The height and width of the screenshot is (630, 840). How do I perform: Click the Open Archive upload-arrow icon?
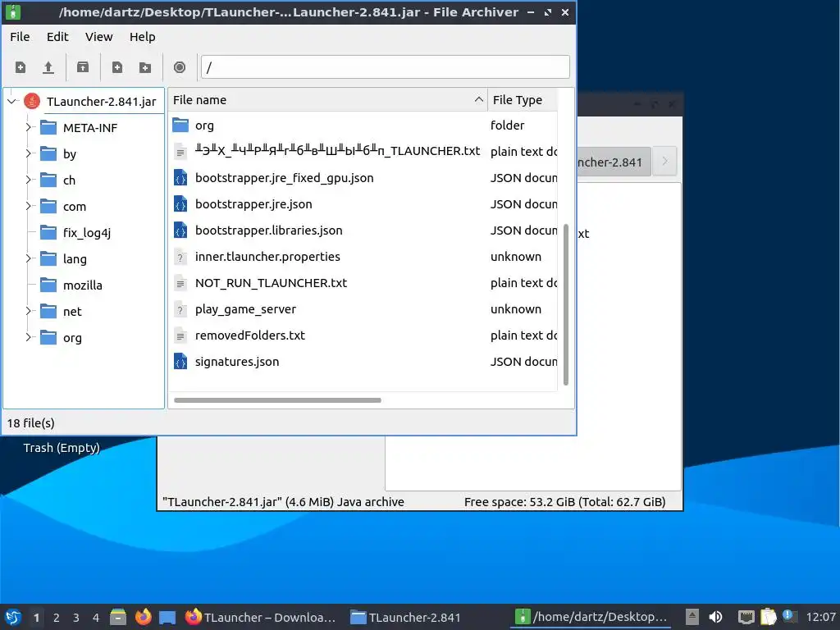point(48,67)
